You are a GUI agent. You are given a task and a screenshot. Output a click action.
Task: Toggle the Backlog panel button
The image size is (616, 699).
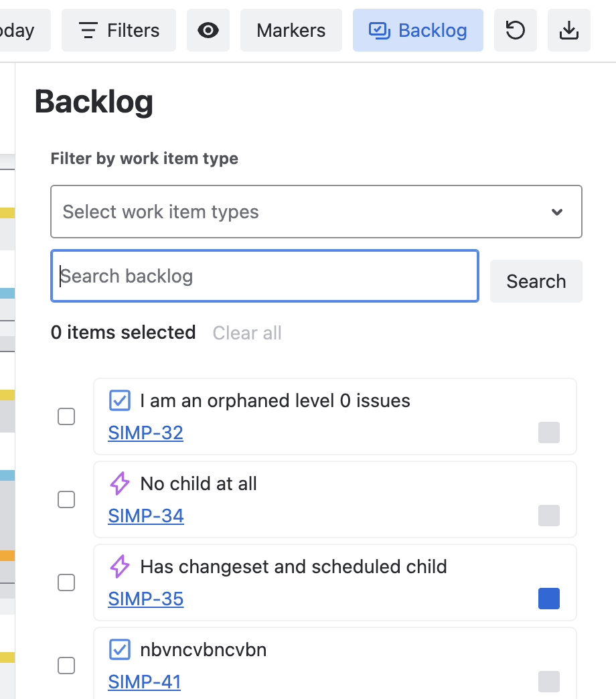[418, 30]
